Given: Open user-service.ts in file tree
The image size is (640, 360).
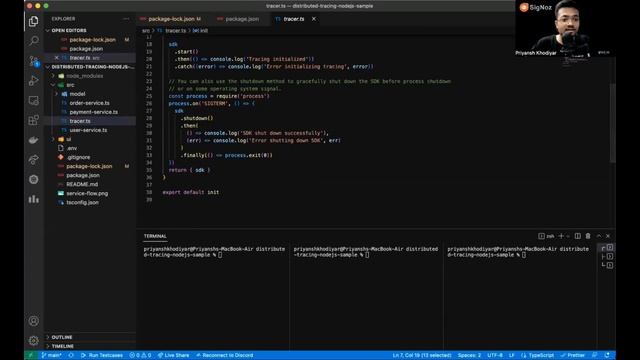Looking at the screenshot, I should coord(88,130).
